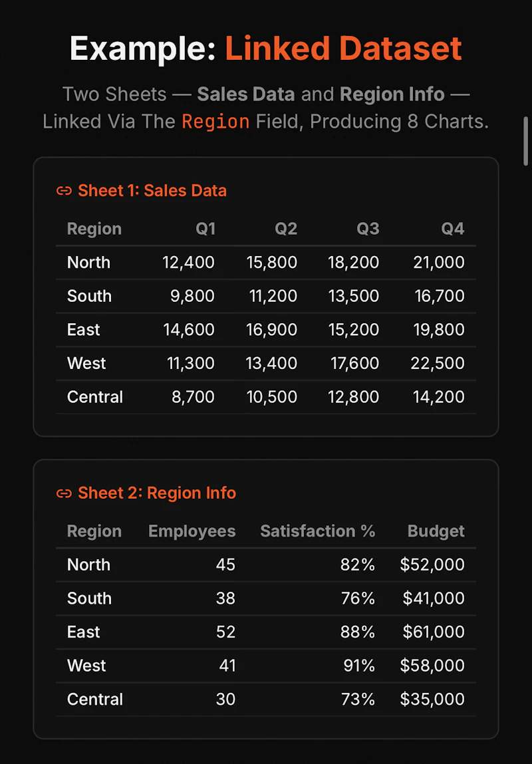Click Region header in Sales Data table
Viewport: 532px width, 764px height.
pyautogui.click(x=94, y=229)
